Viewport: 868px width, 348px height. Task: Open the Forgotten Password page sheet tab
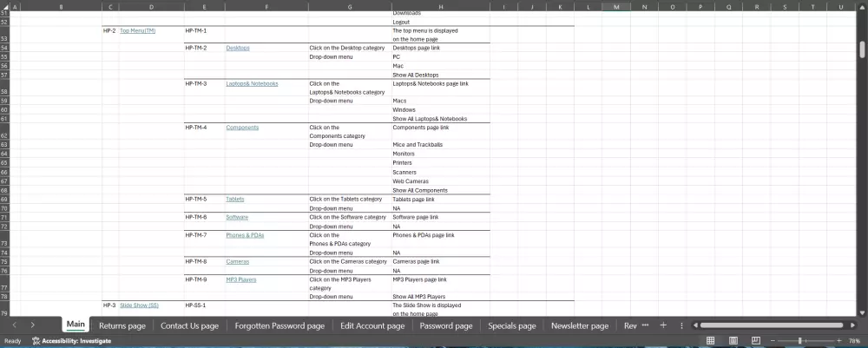pos(279,325)
